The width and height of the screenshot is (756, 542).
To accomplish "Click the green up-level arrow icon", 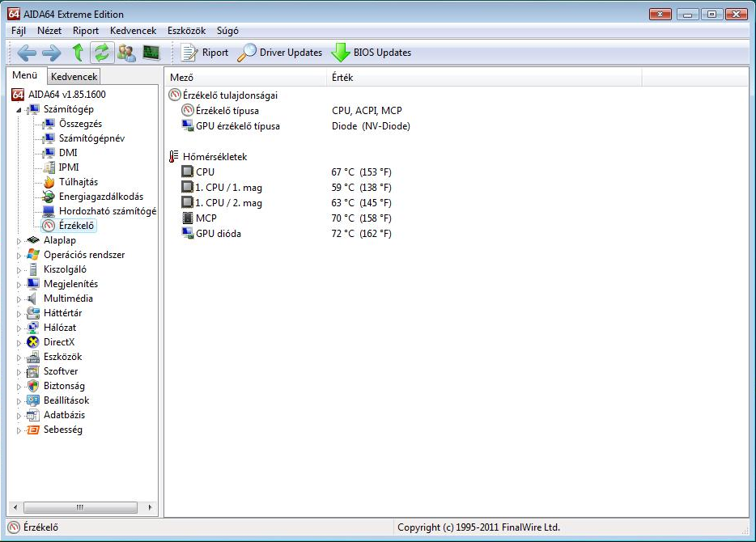I will tap(78, 53).
